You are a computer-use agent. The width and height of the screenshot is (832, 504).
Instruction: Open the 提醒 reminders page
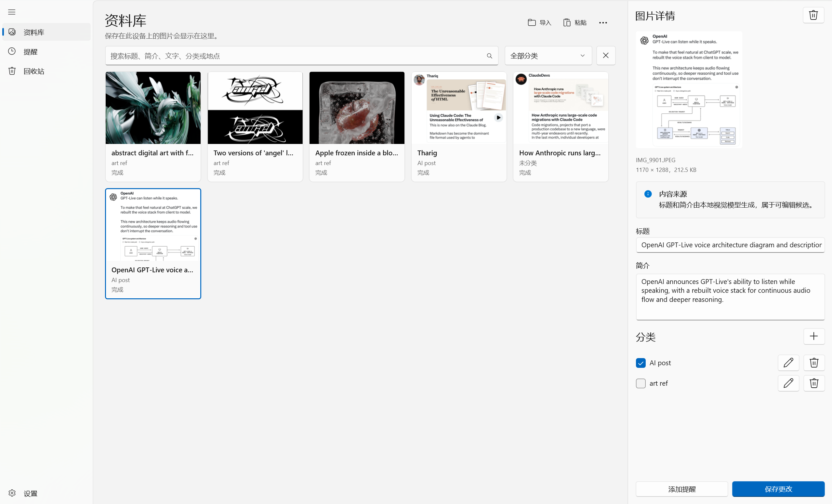[46, 52]
